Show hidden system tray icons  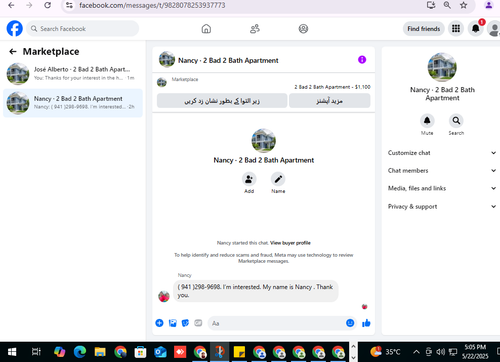click(x=416, y=352)
